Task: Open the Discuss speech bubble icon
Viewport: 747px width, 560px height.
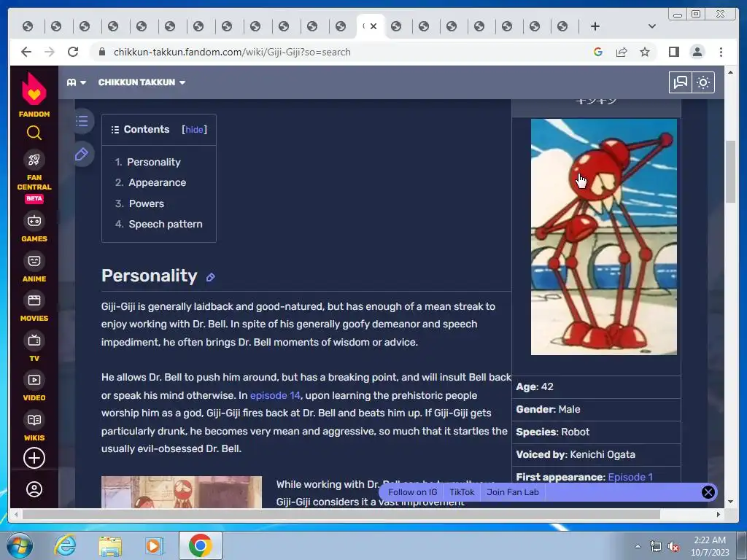Action: (681, 82)
